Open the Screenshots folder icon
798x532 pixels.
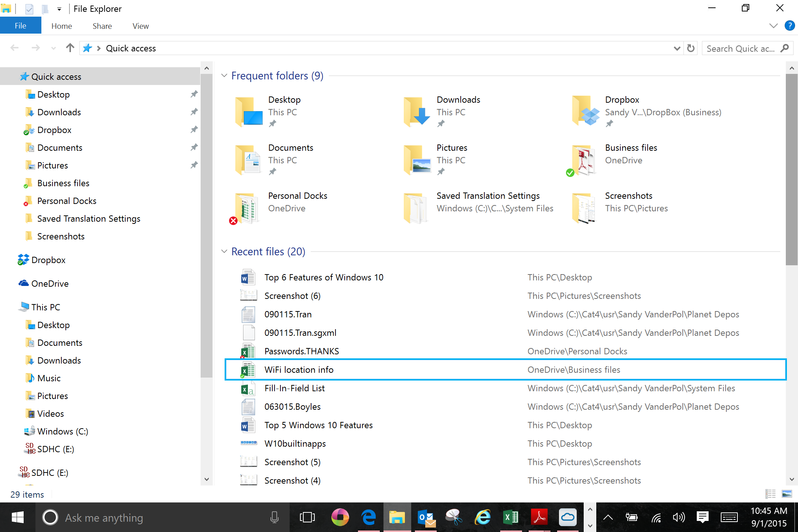584,208
